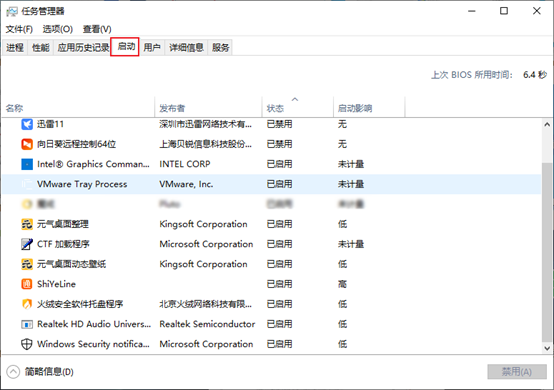
Task: Click Microsoft Corporation publisher of CTF 加载程序
Action: (x=206, y=244)
